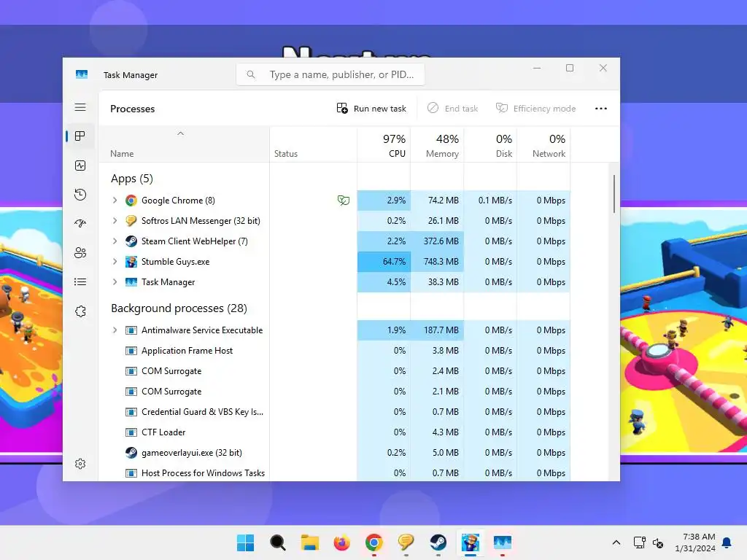The height and width of the screenshot is (560, 747).
Task: Click the Task Manager process row icon
Action: 131,282
